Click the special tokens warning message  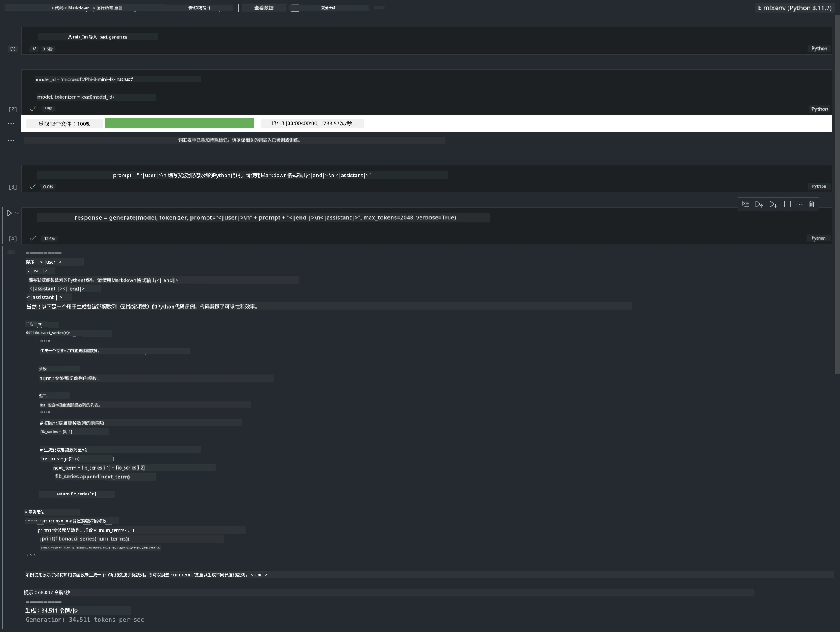coord(239,140)
